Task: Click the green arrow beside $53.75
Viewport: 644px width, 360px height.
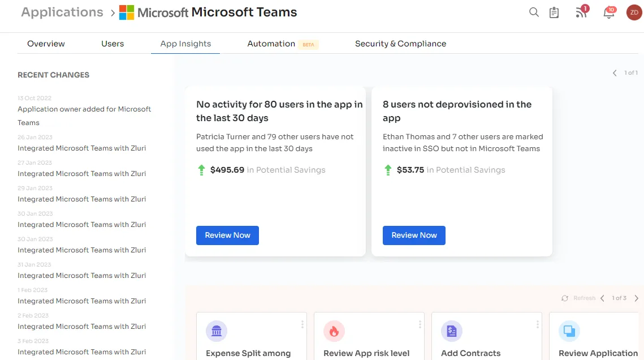Action: tap(388, 170)
